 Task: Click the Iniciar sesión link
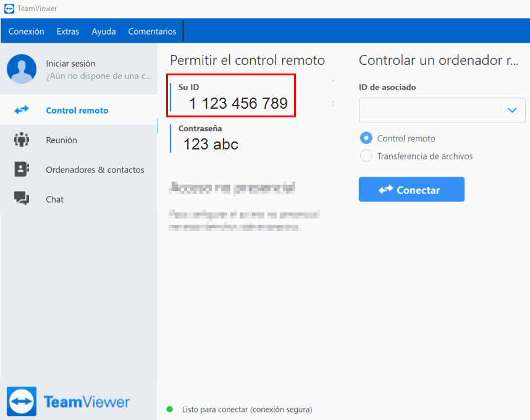(x=70, y=64)
